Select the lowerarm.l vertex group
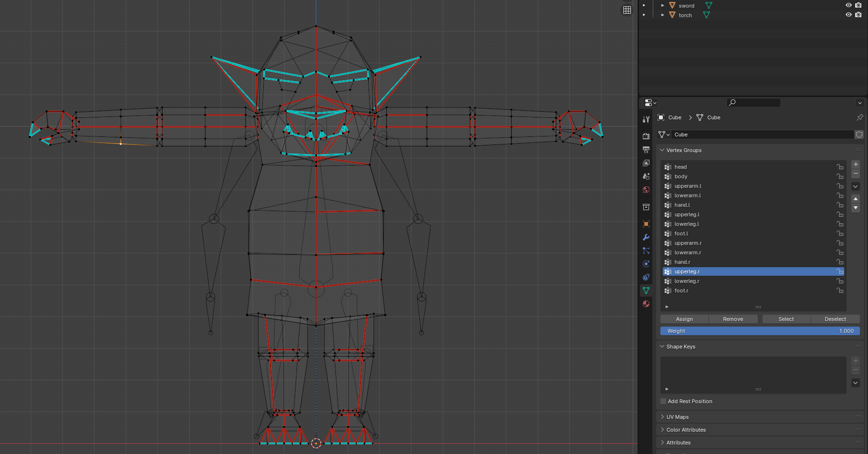Screen dimensions: 868x454 (x=753, y=195)
